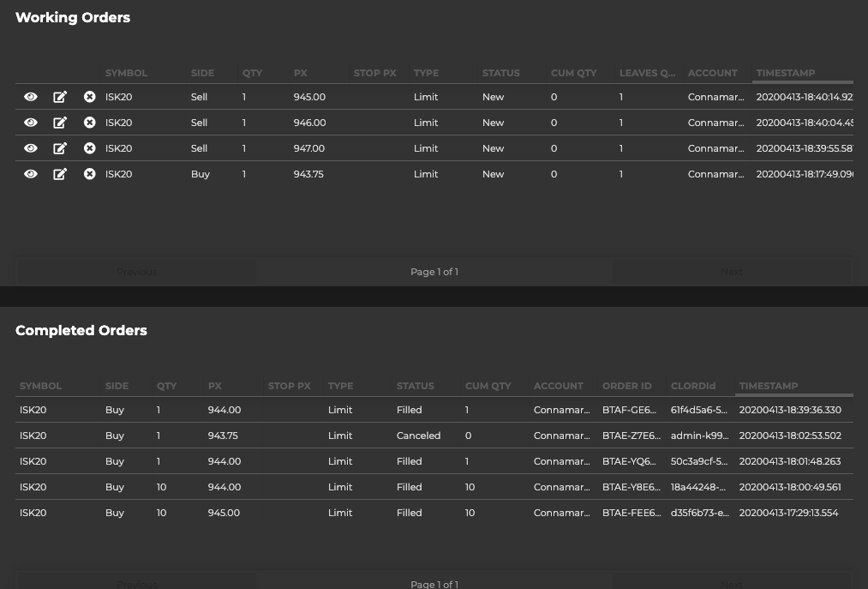Select the Canceled status cell
This screenshot has height=589, width=868.
(x=418, y=436)
